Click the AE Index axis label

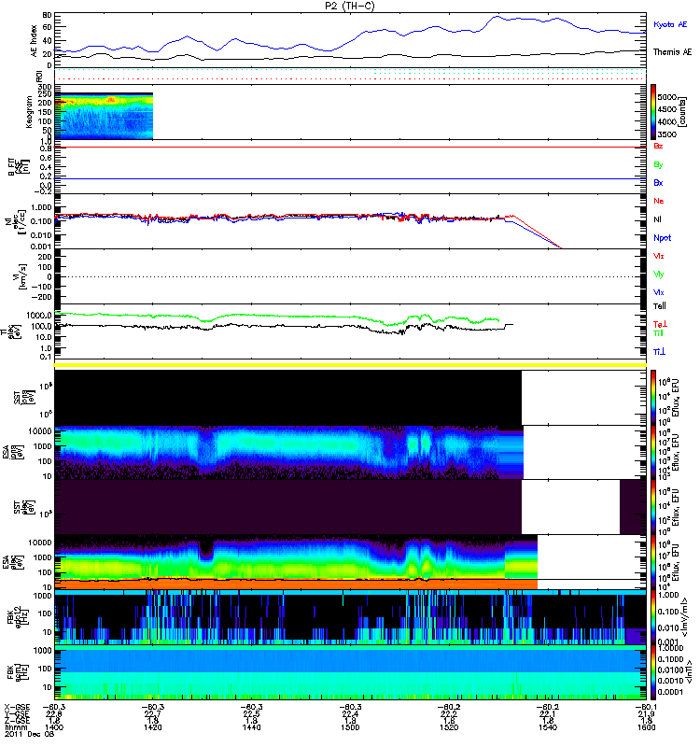pyautogui.click(x=34, y=41)
